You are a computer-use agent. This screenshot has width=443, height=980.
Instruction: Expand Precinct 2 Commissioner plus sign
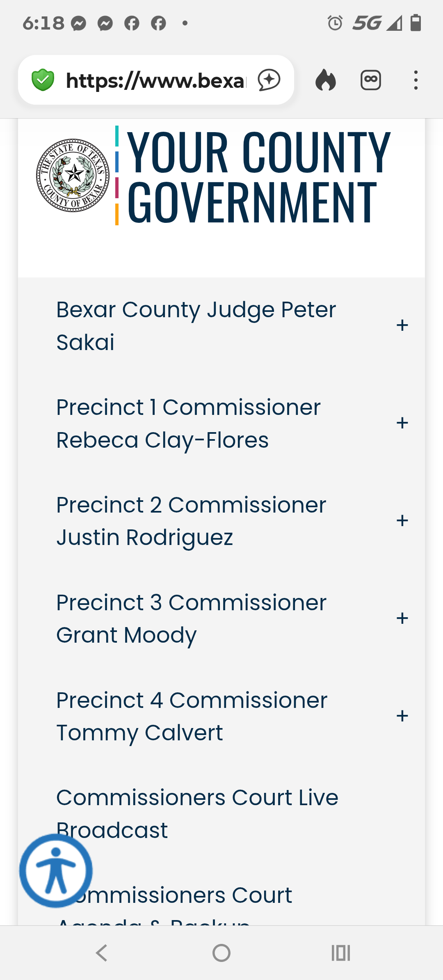tap(402, 521)
